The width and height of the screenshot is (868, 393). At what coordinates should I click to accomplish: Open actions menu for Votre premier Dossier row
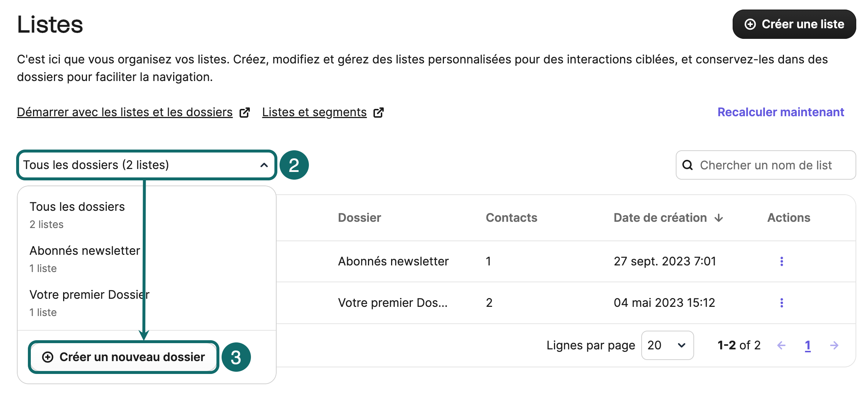(x=782, y=303)
